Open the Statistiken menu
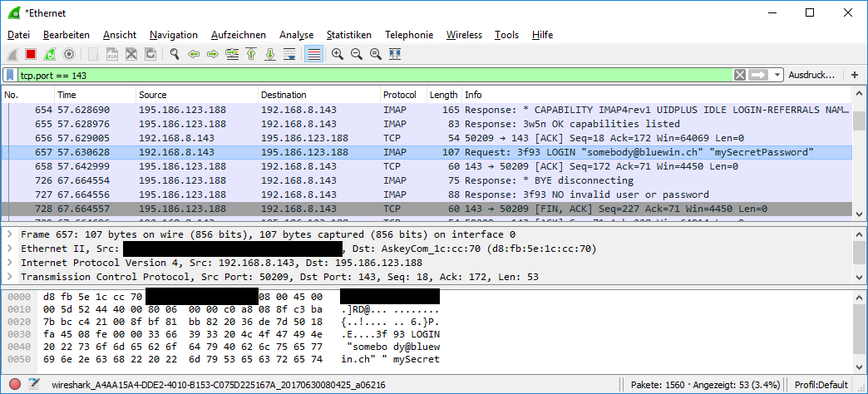Screen dimensions: 868x394 point(348,35)
